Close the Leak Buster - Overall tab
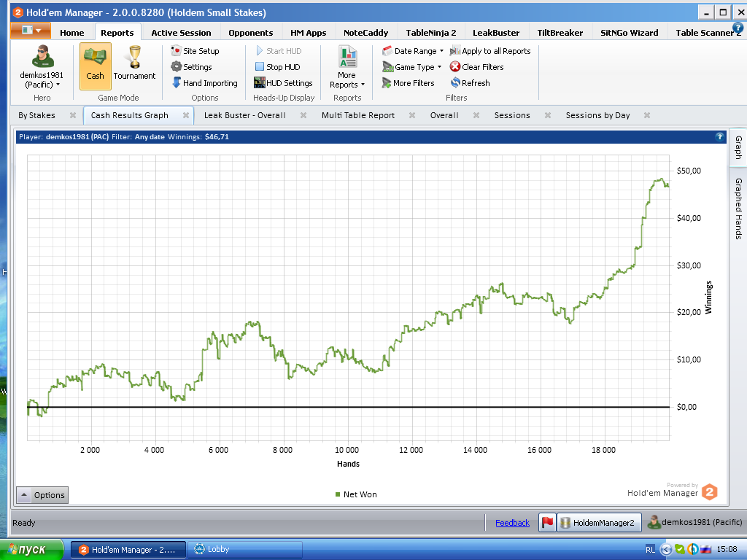This screenshot has width=747, height=560. (x=303, y=115)
